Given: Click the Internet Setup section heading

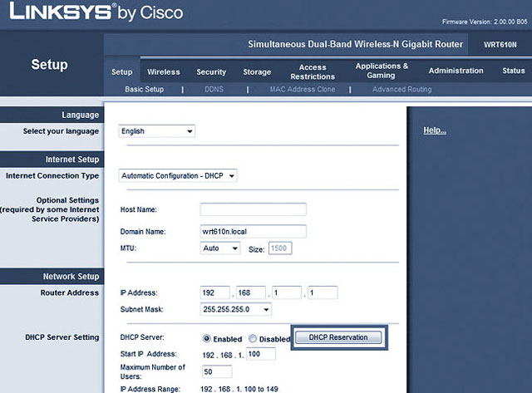Looking at the screenshot, I should [72, 160].
